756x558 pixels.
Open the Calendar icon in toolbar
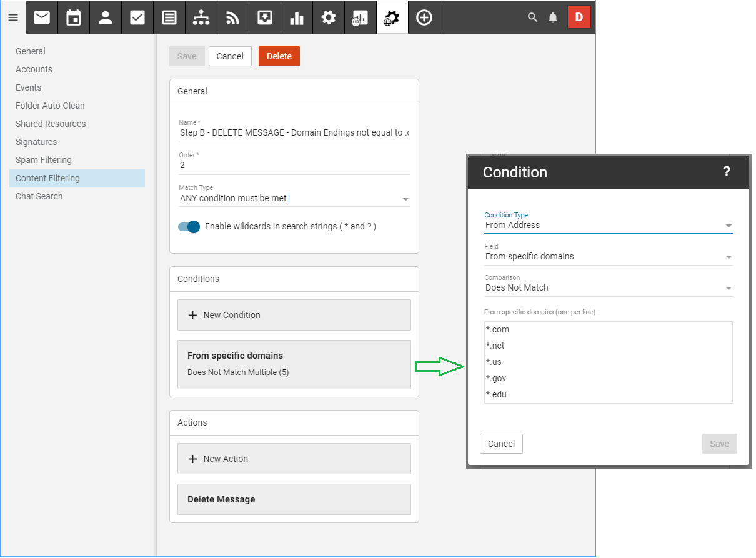tap(74, 17)
